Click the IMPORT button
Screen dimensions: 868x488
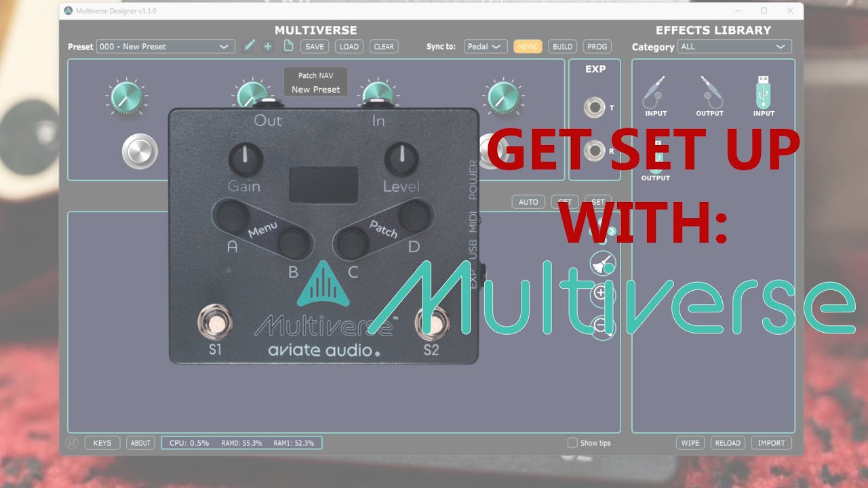tap(772, 443)
